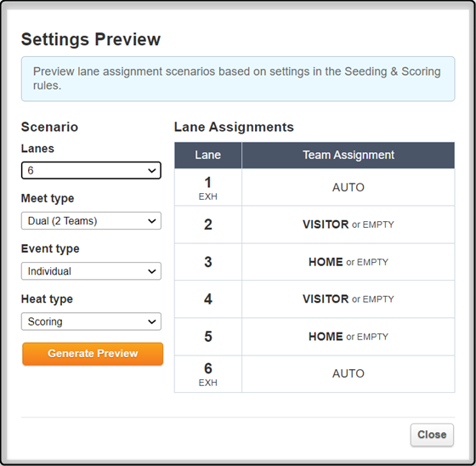Close the Settings Preview dialog
Screen dimensions: 476x466
click(432, 435)
